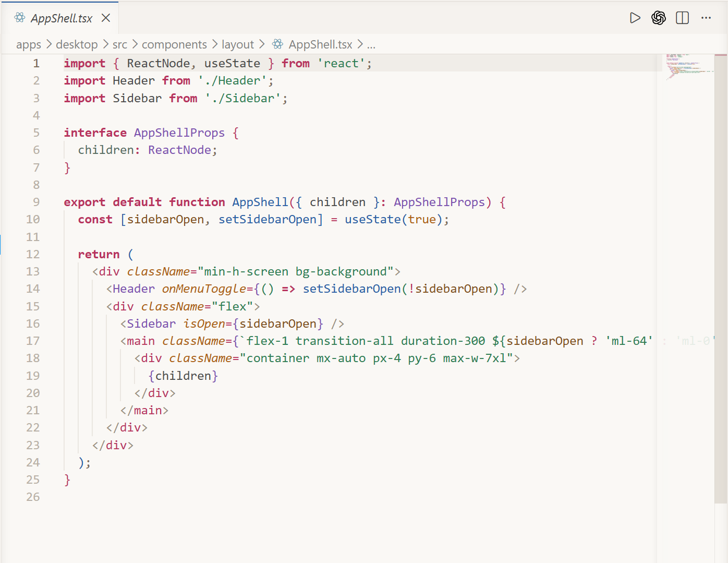Click 'container mx-auto px-4 py-6 max-w-7xl' string

pyautogui.click(x=376, y=358)
